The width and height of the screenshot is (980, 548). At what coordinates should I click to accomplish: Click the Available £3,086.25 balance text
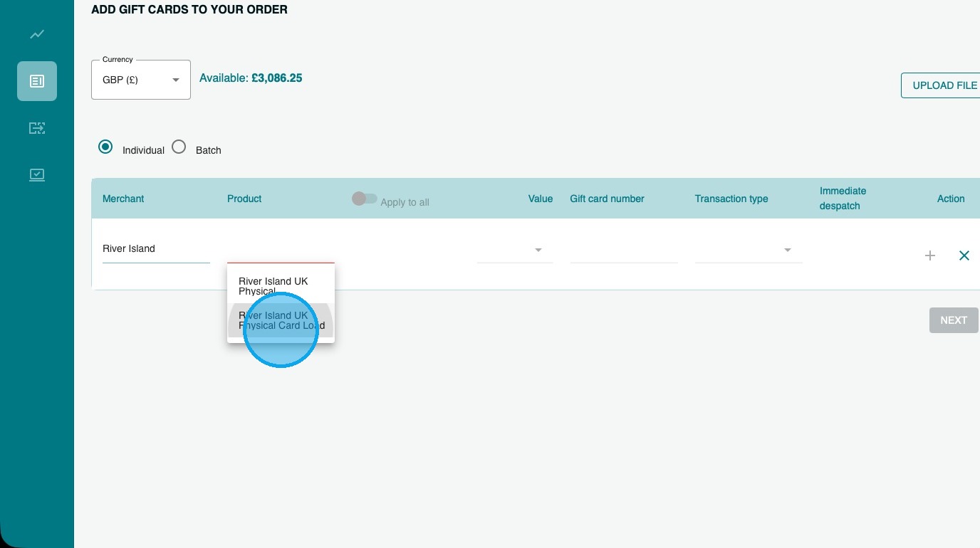[251, 78]
